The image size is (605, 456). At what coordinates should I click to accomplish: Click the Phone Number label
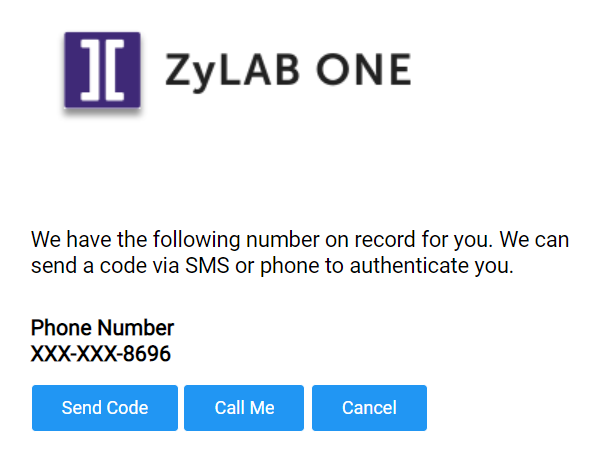102,328
